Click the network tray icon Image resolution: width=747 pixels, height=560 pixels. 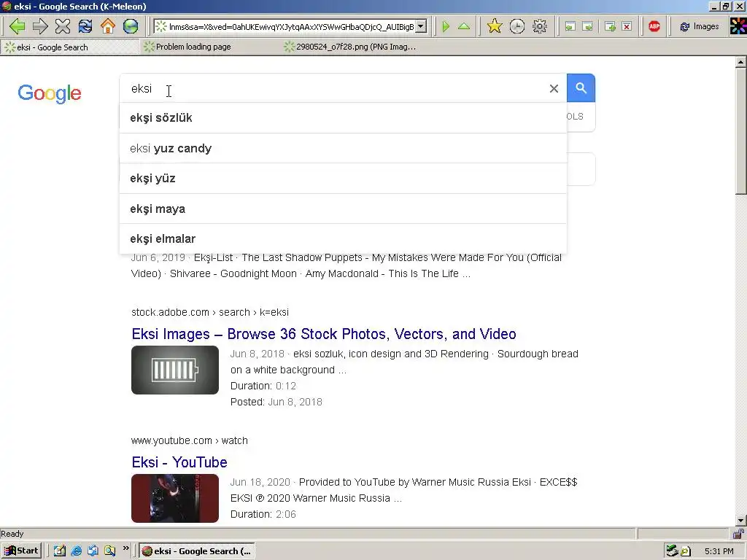[672, 551]
